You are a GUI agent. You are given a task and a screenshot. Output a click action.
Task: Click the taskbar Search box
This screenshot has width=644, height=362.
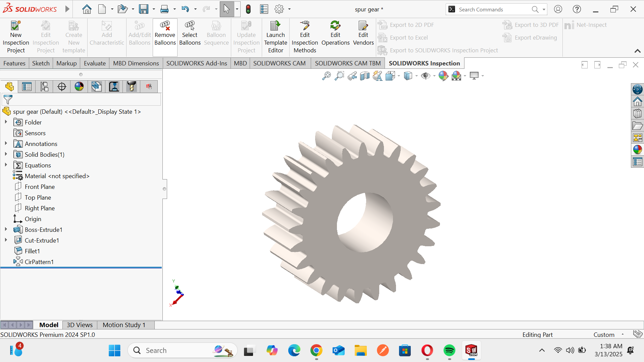point(182,350)
